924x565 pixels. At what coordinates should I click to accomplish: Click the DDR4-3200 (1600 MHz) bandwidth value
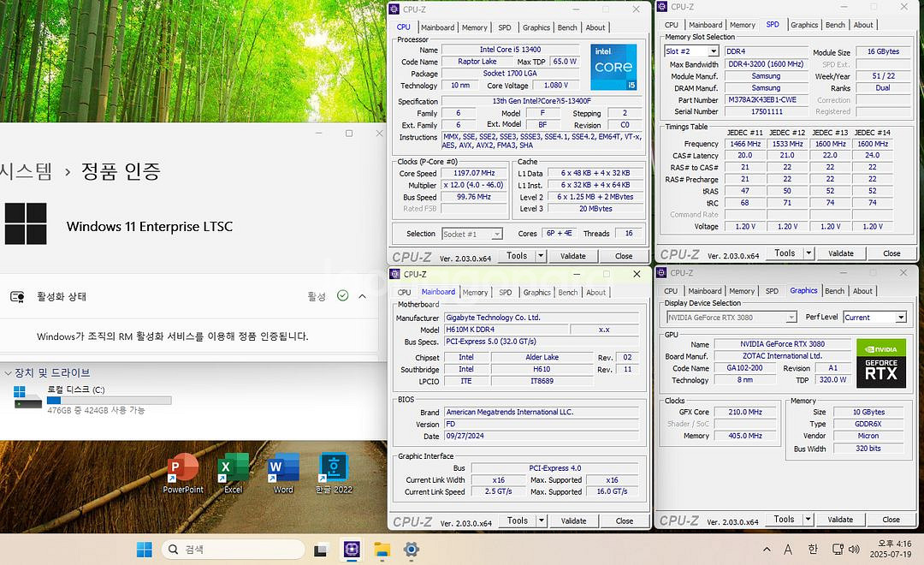[766, 63]
